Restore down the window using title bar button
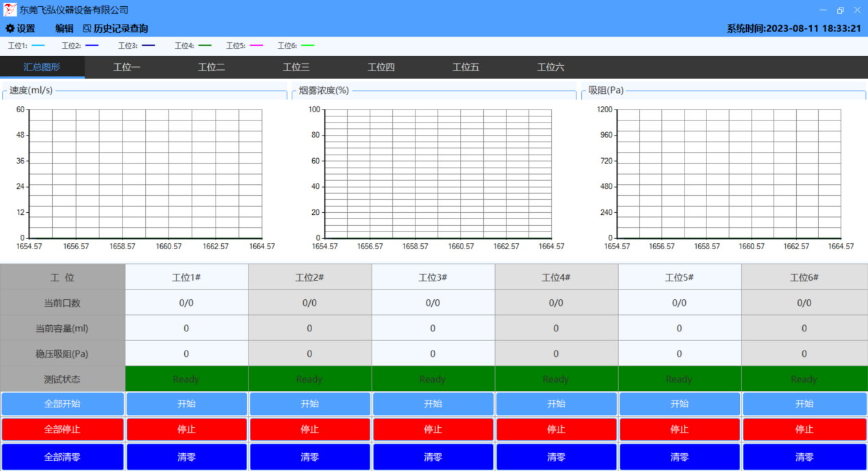 click(x=841, y=10)
